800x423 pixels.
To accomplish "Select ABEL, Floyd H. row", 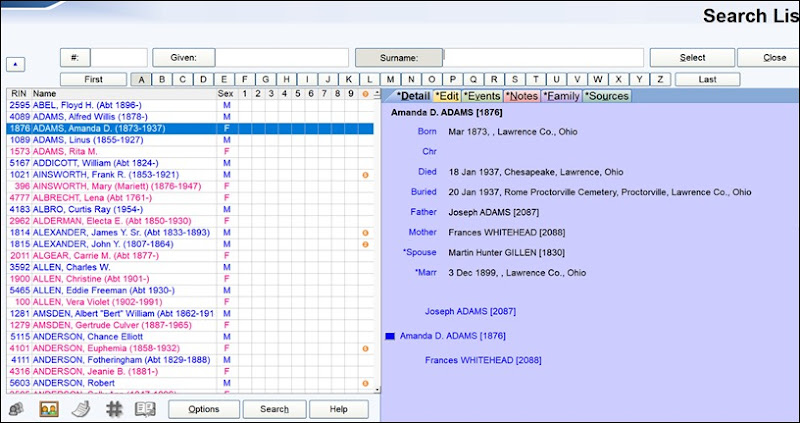I will click(x=190, y=105).
